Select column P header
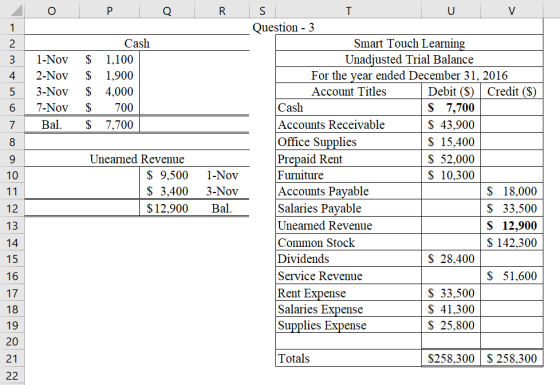Image resolution: width=560 pixels, height=385 pixels. tap(109, 11)
